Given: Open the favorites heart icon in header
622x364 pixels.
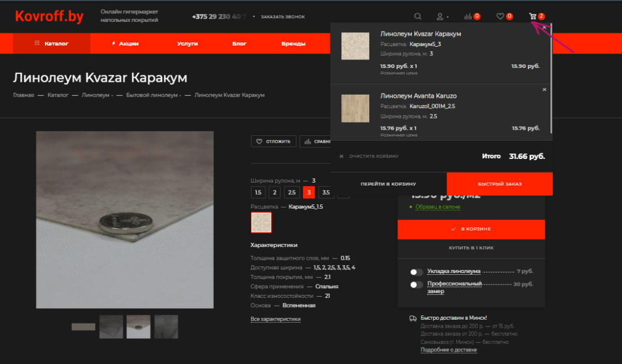Looking at the screenshot, I should tap(500, 16).
